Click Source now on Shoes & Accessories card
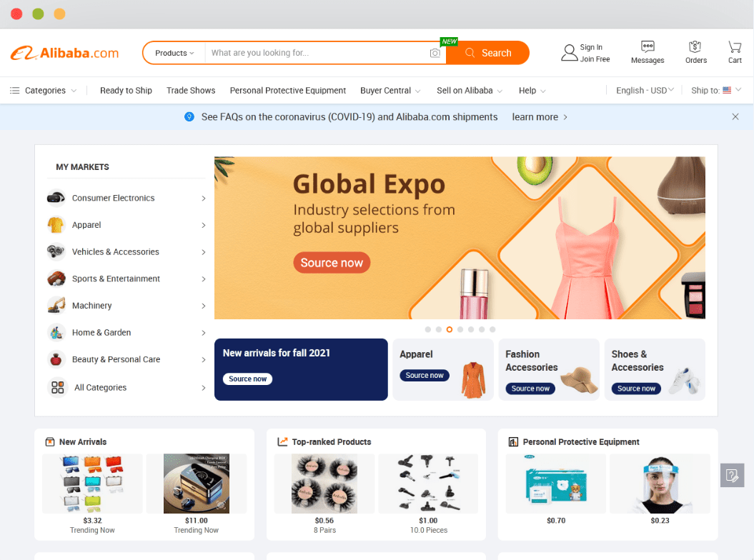The width and height of the screenshot is (754, 560). click(636, 389)
